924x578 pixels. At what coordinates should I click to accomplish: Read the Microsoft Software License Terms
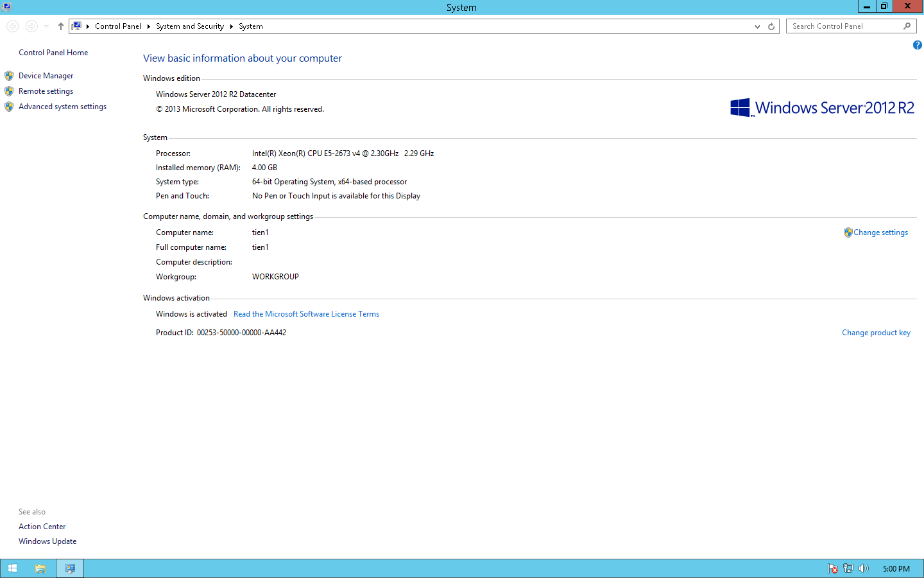pos(306,314)
